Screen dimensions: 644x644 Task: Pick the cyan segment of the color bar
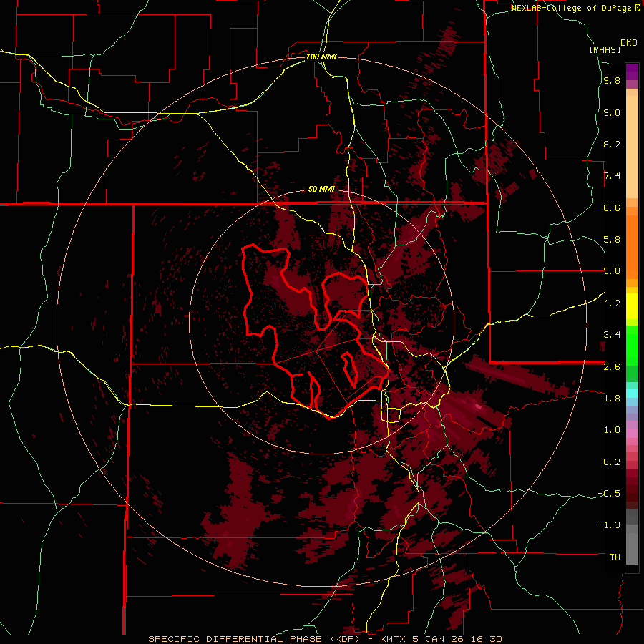click(x=632, y=393)
